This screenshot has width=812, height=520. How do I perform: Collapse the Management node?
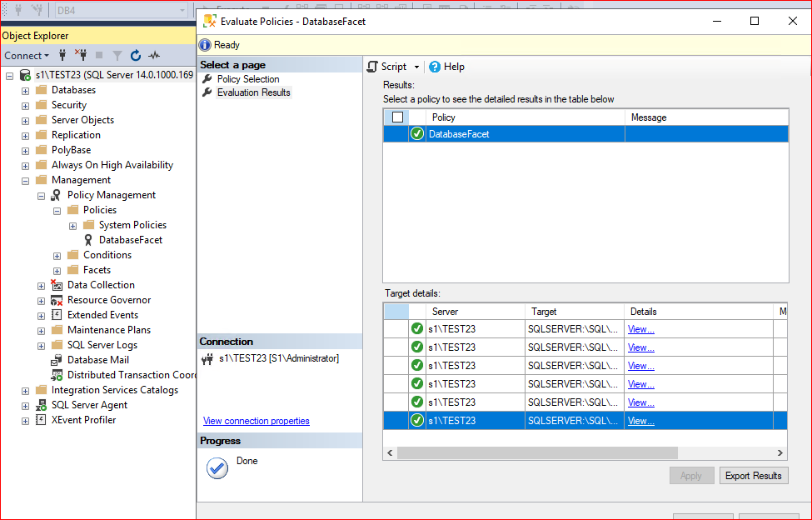tap(25, 181)
